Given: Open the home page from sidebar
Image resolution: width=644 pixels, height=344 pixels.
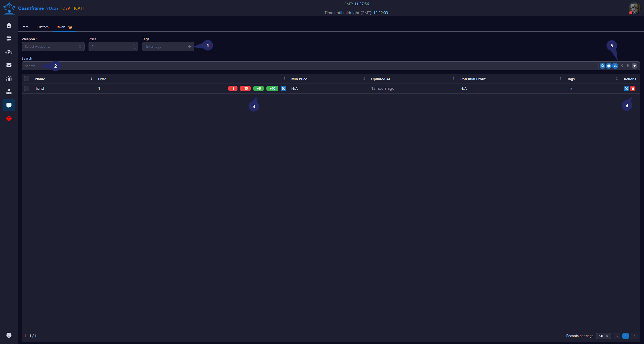Looking at the screenshot, I should coord(9,25).
